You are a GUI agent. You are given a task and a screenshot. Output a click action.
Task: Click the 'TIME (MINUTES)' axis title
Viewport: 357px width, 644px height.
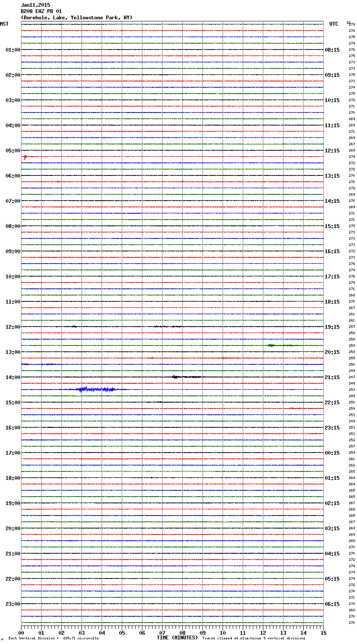(177, 638)
